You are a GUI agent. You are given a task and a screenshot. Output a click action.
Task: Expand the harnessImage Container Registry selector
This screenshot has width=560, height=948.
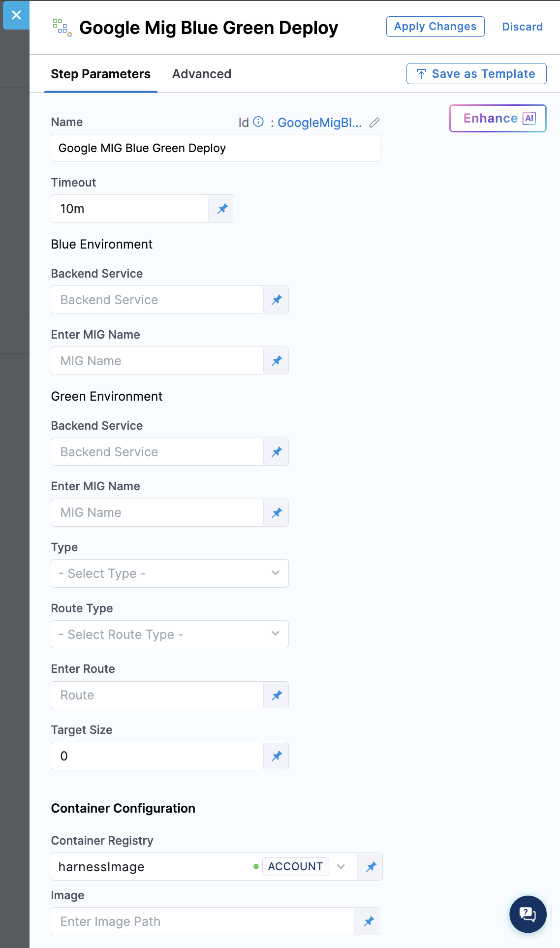point(341,867)
